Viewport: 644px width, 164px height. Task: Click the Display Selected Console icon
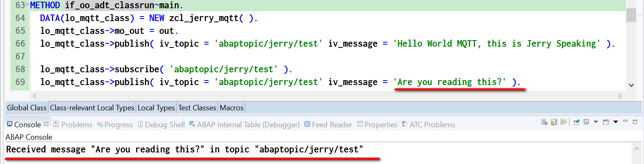pos(586,122)
